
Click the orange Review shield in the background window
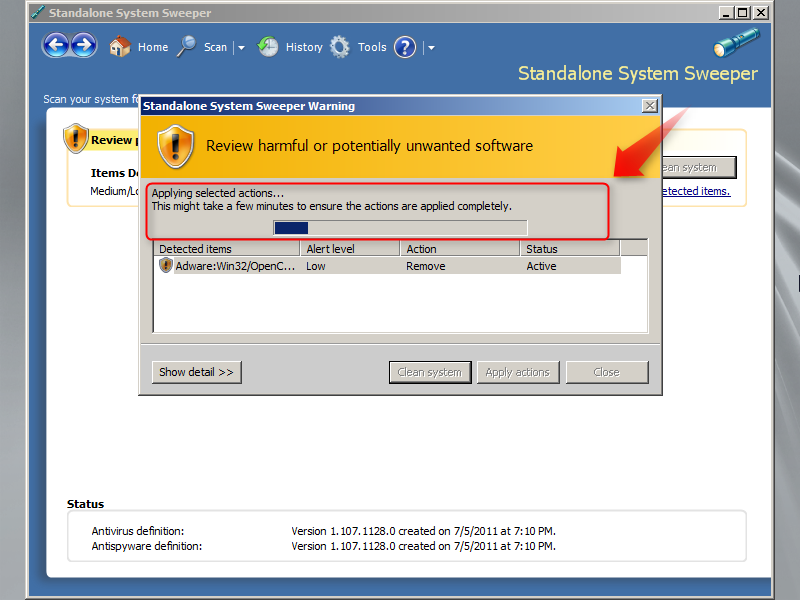coord(76,138)
